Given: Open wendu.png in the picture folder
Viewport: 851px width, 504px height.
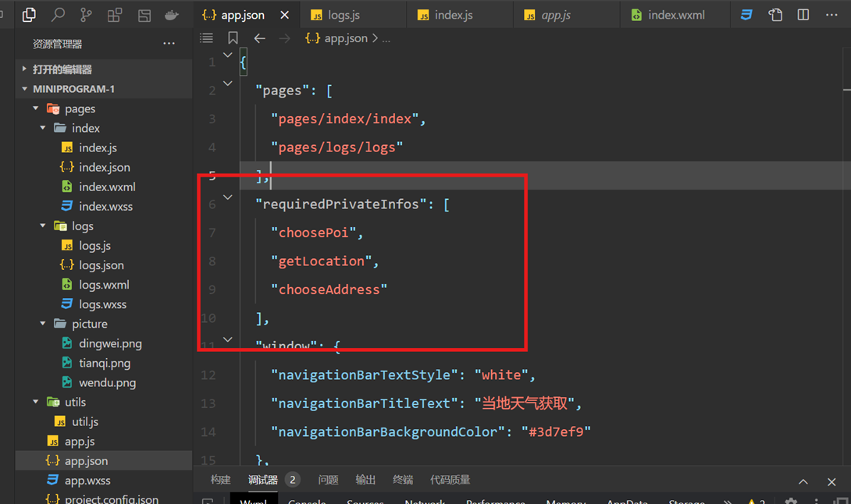Looking at the screenshot, I should [107, 382].
